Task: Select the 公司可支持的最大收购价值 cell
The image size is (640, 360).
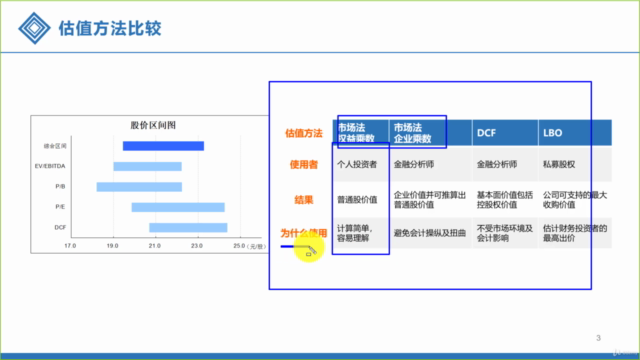Action: 575,200
